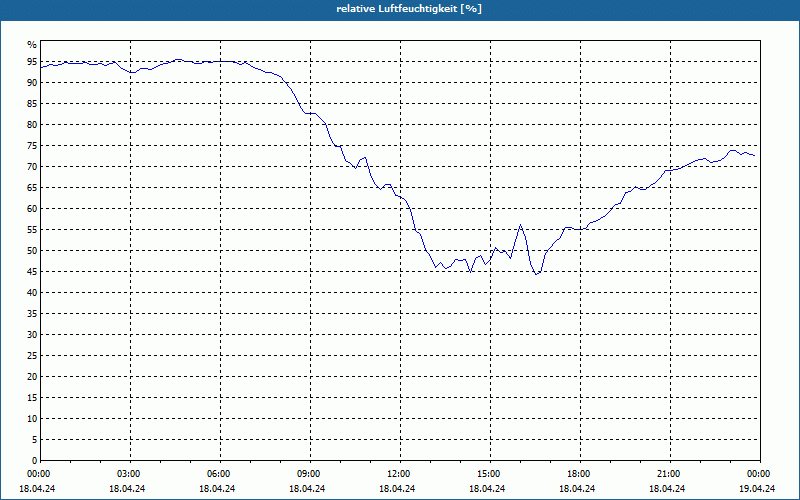This screenshot has width=800, height=500.
Task: Select the 03:00 time label
Action: pos(130,474)
